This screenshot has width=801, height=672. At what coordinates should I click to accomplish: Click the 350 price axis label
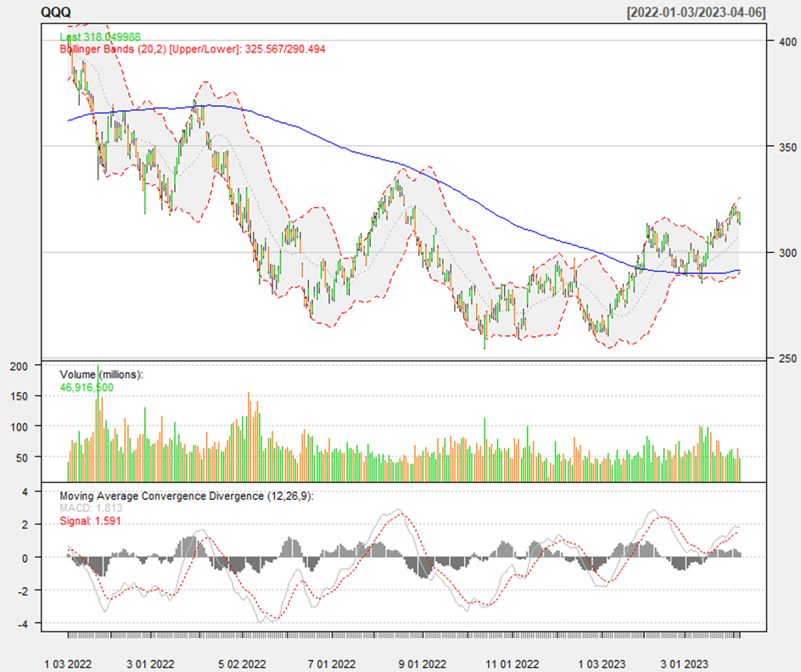787,147
